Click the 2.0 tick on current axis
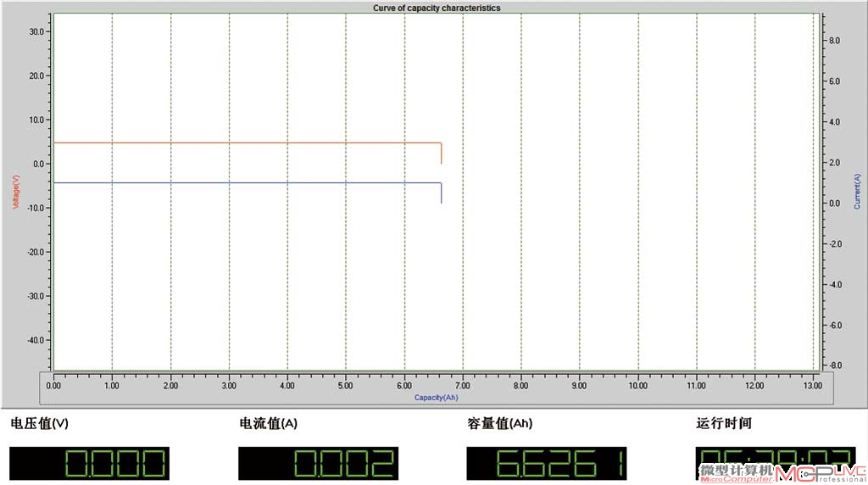Viewport: 868px width, 485px height. point(834,162)
